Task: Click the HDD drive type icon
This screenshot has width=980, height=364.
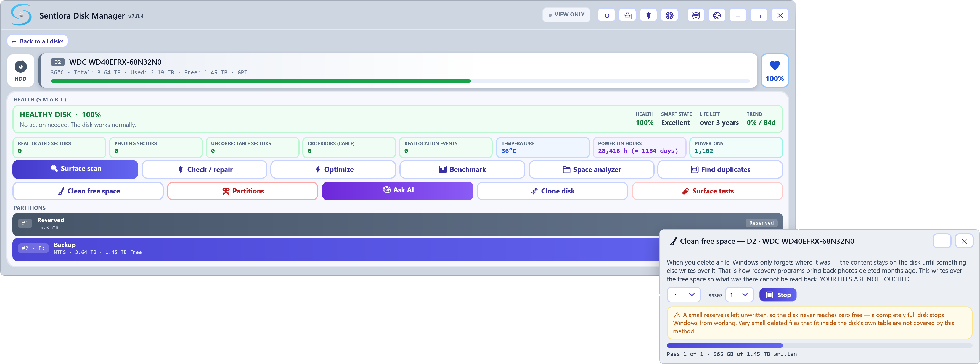Action: 20,70
